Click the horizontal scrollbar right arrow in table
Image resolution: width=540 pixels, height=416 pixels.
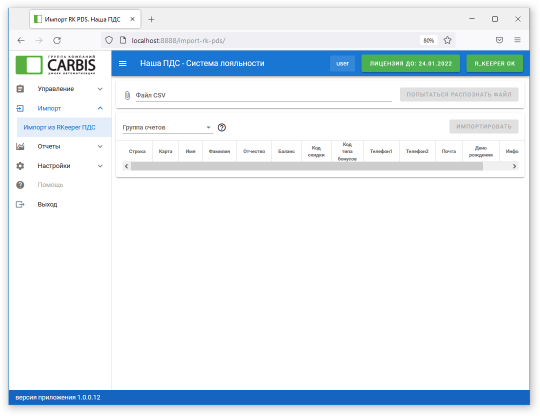(514, 166)
